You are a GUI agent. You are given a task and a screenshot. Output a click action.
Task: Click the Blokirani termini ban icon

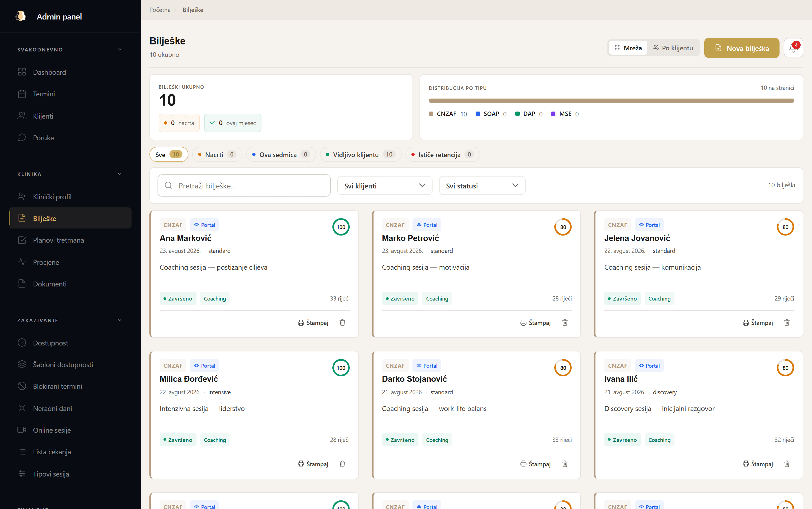point(22,386)
